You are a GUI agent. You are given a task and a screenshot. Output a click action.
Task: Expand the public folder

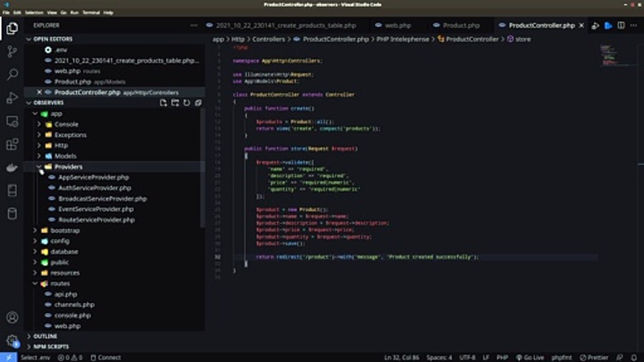(35, 262)
